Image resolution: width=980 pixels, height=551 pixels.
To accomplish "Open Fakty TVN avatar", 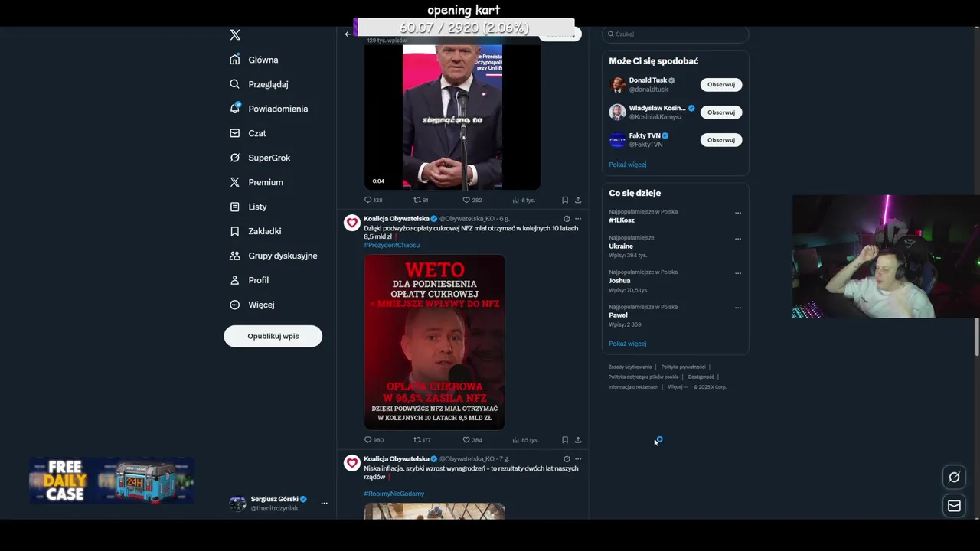I will [x=617, y=140].
